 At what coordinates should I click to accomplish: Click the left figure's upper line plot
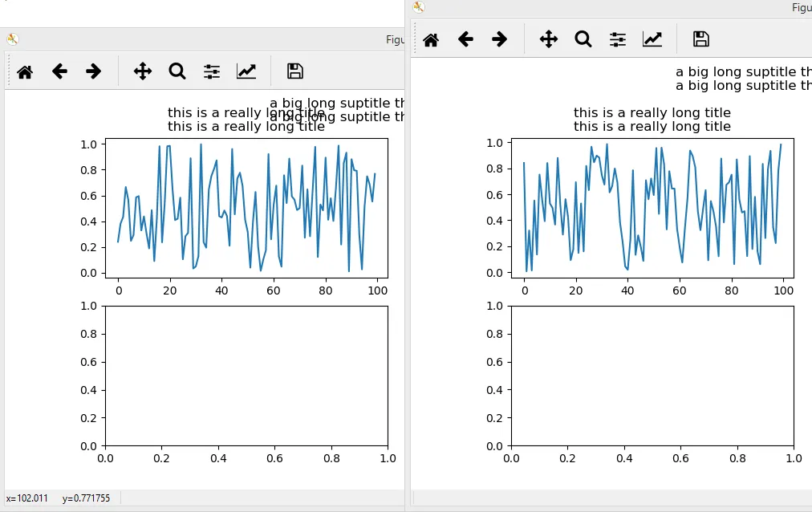point(246,208)
